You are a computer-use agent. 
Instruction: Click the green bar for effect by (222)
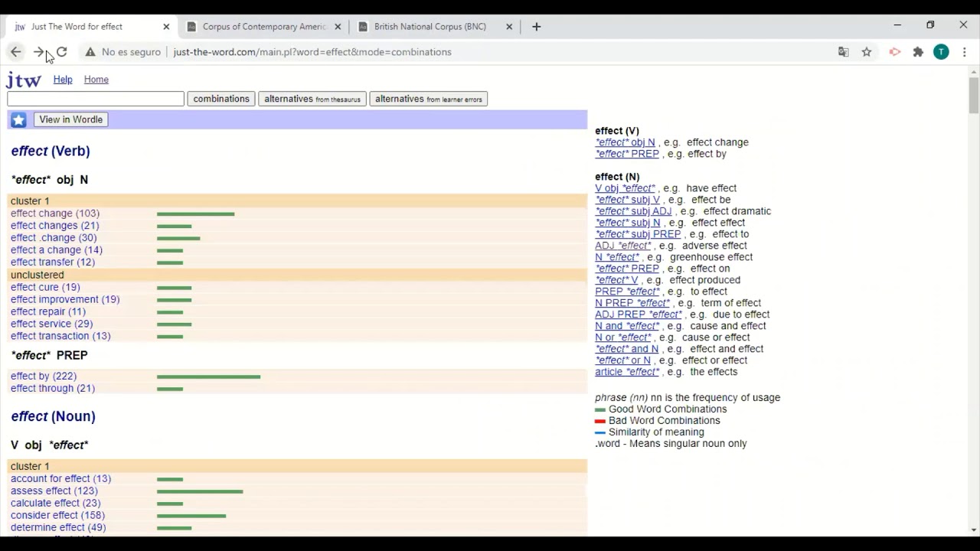208,377
